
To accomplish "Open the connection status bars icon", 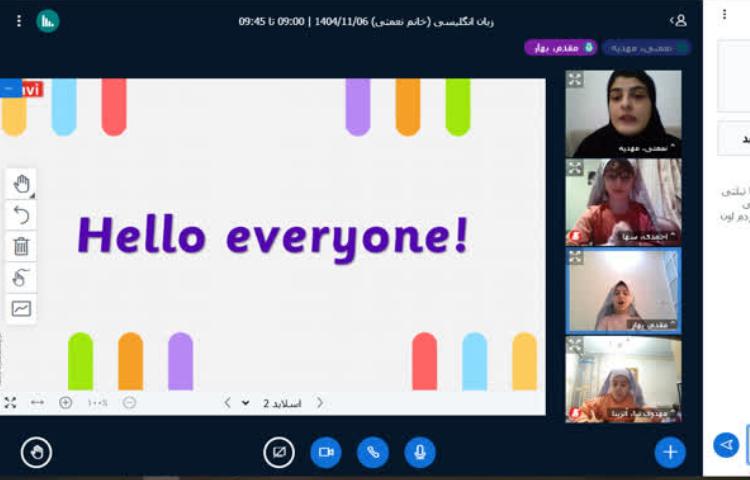I will [48, 21].
